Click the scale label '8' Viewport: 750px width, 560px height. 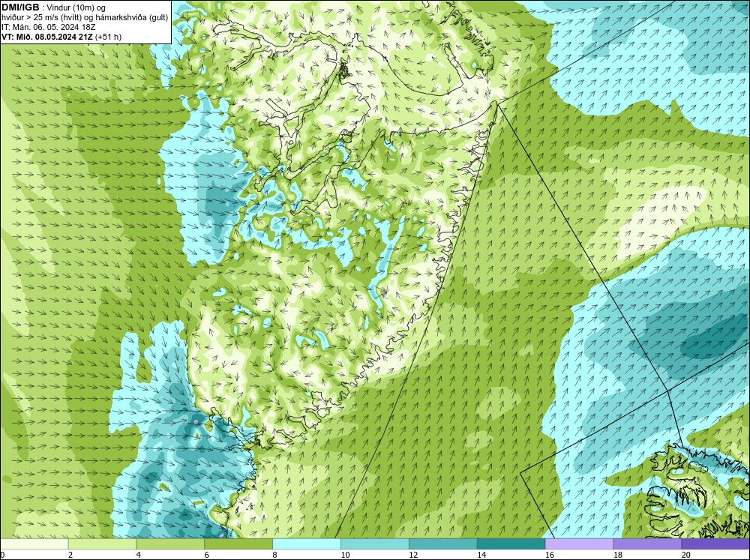tap(274, 555)
